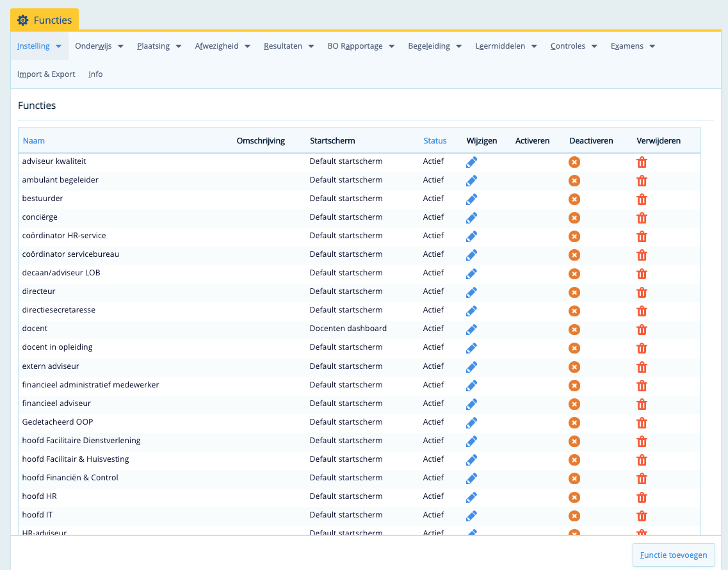Image resolution: width=728 pixels, height=570 pixels.
Task: Deactivate the ambulant begeleider function
Action: tap(574, 181)
